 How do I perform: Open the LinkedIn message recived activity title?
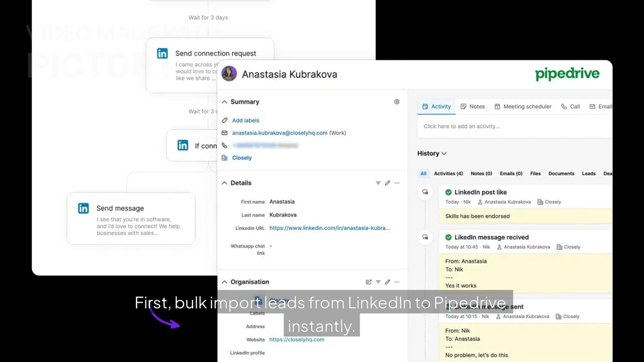[492, 237]
